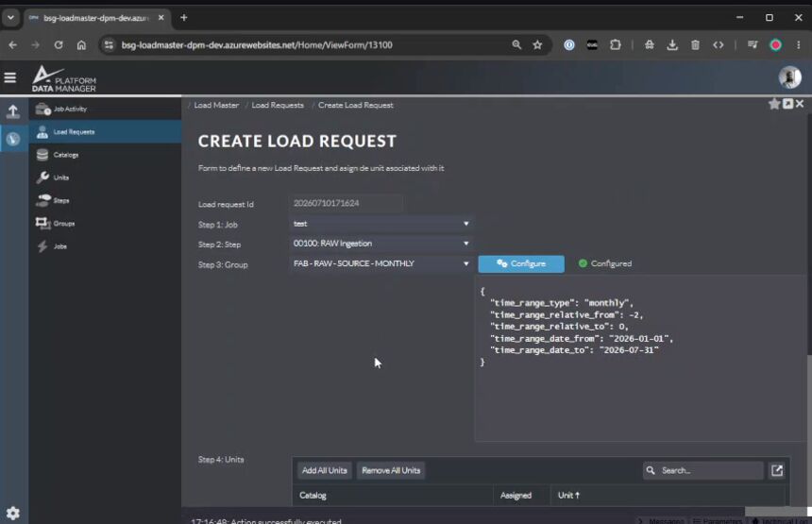Image resolution: width=812 pixels, height=524 pixels.
Task: Open the browser zoom magnifier icon
Action: click(516, 45)
